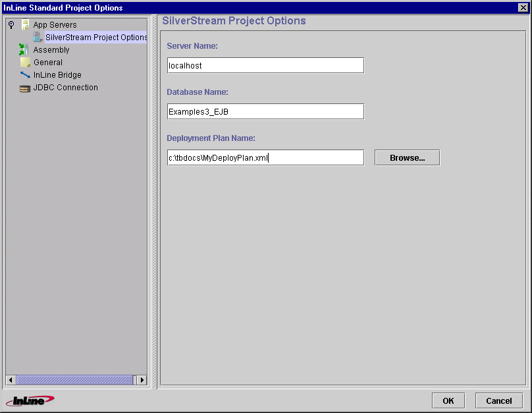Click the Database Name input field
The width and height of the screenshot is (532, 413).
[x=265, y=111]
